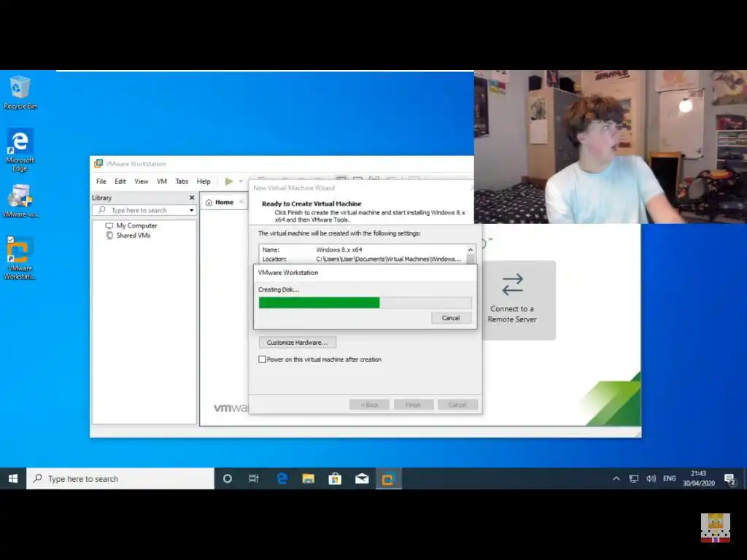Image resolution: width=747 pixels, height=560 pixels.
Task: Cancel the Creating Disk operation
Action: click(x=451, y=318)
